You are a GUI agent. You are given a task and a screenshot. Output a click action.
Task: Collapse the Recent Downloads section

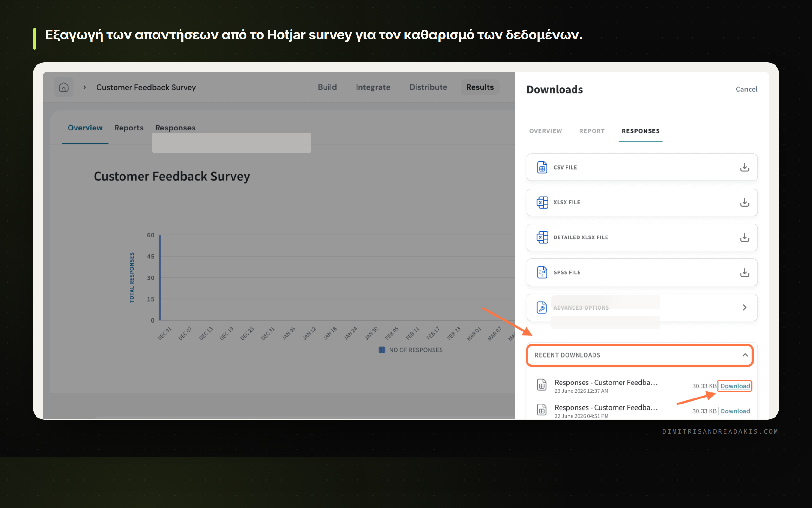745,355
